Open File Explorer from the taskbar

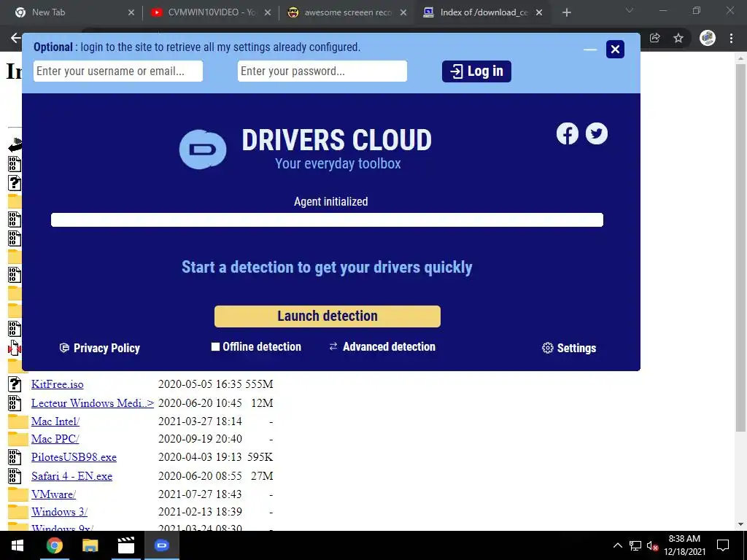90,545
